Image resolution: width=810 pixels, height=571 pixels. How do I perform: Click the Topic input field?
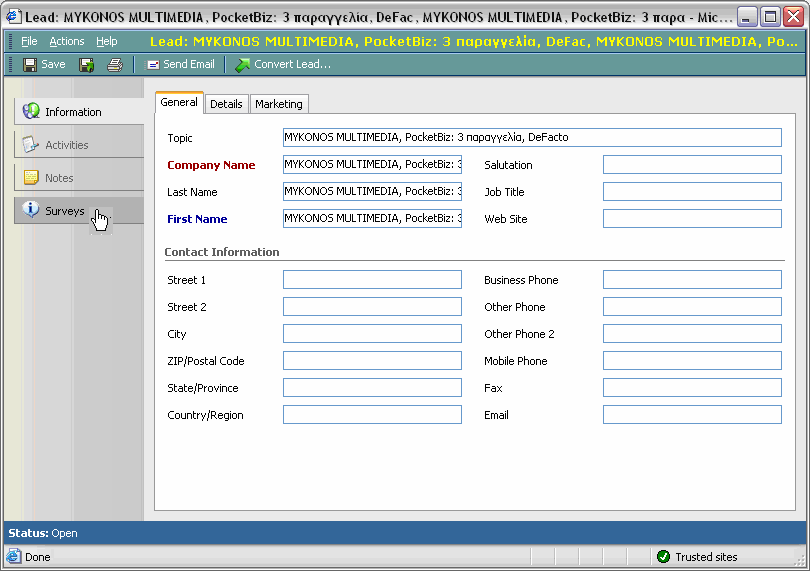coord(532,137)
